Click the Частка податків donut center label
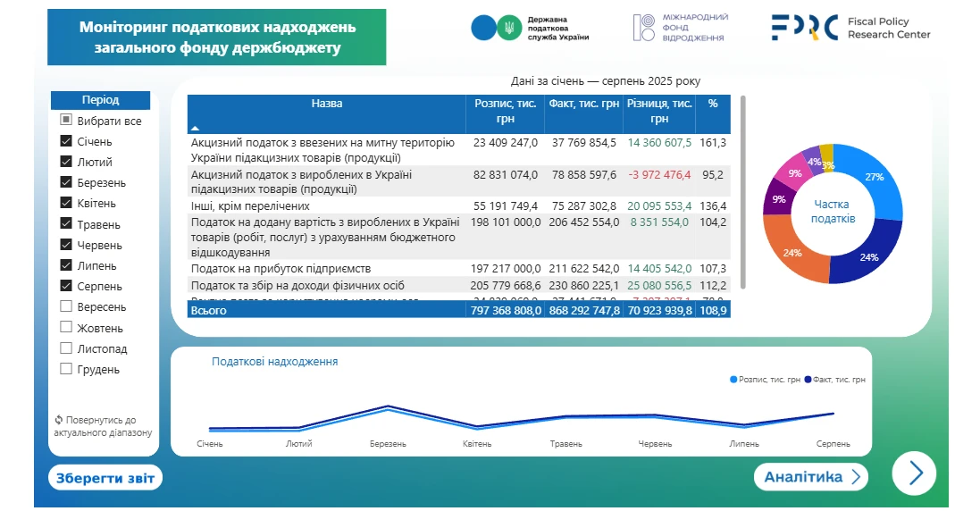 [x=833, y=212]
